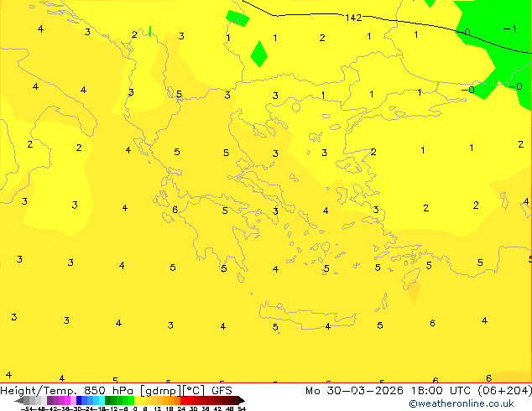The height and width of the screenshot is (411, 532).
Task: Click the 54 label on color scale
Action: click(242, 408)
